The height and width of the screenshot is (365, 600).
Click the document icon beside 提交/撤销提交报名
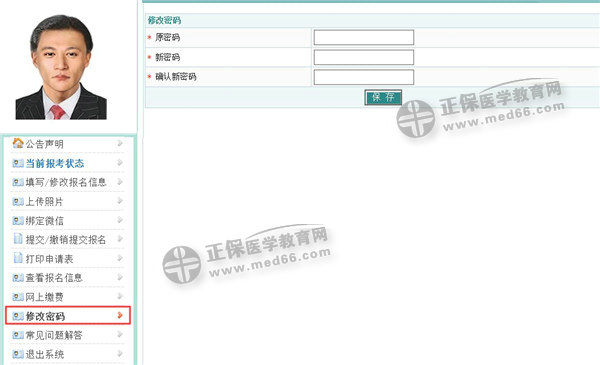[x=18, y=239]
